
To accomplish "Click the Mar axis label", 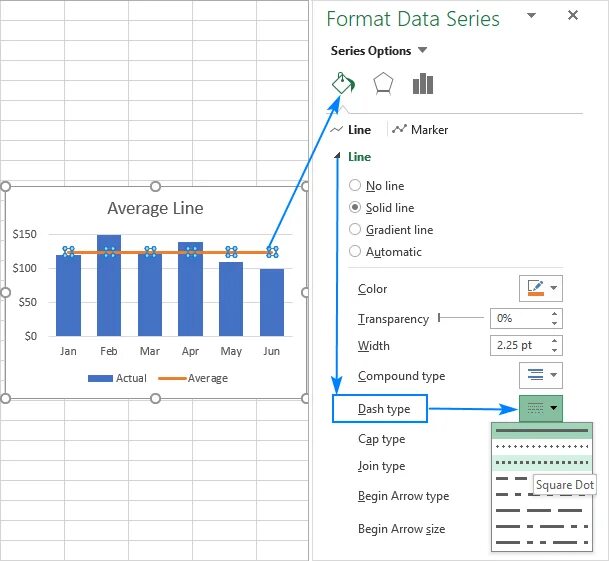I will [150, 351].
